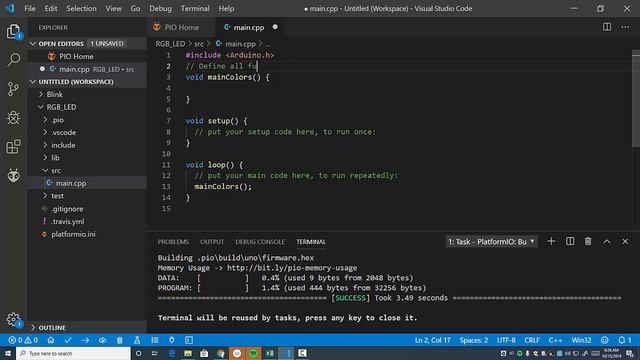The image size is (640, 360).
Task: Click PlatformIO Home icon in status bar
Action: [x=51, y=340]
